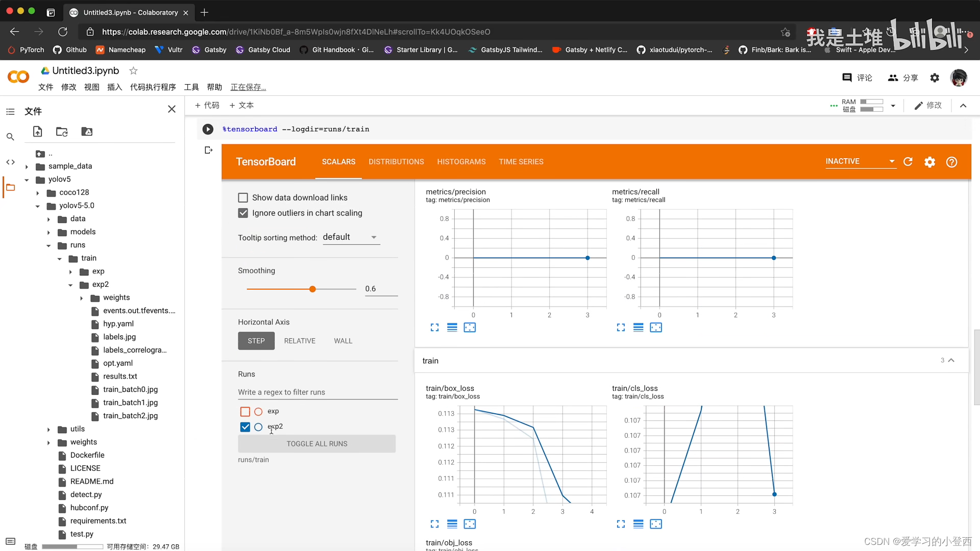Reload TensorBoard data with refresh icon
Image resolution: width=980 pixels, height=551 pixels.
pos(908,162)
